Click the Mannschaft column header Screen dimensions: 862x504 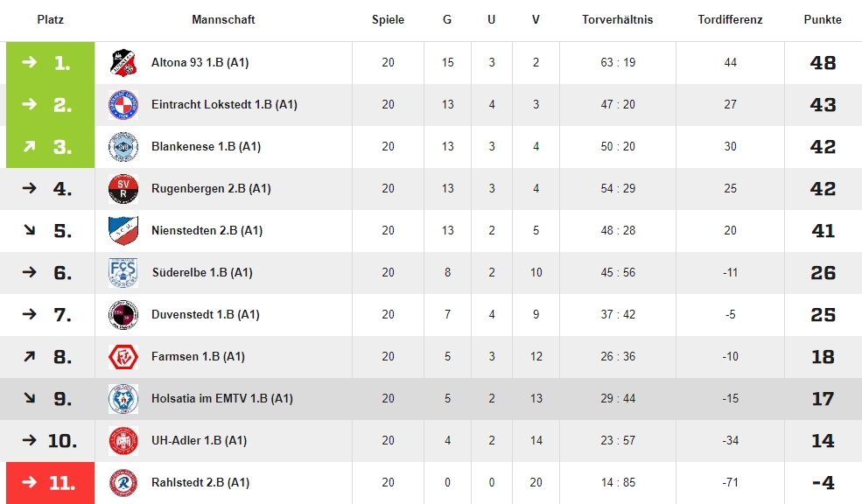[223, 19]
